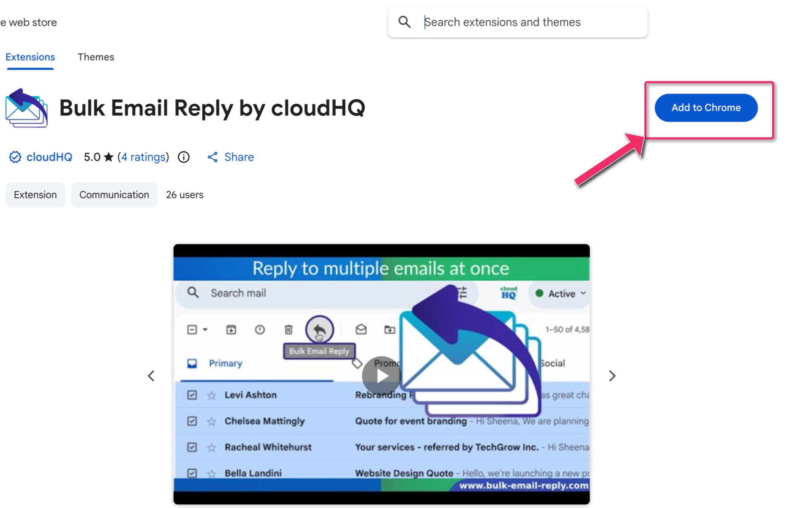Play the promo video

[381, 376]
